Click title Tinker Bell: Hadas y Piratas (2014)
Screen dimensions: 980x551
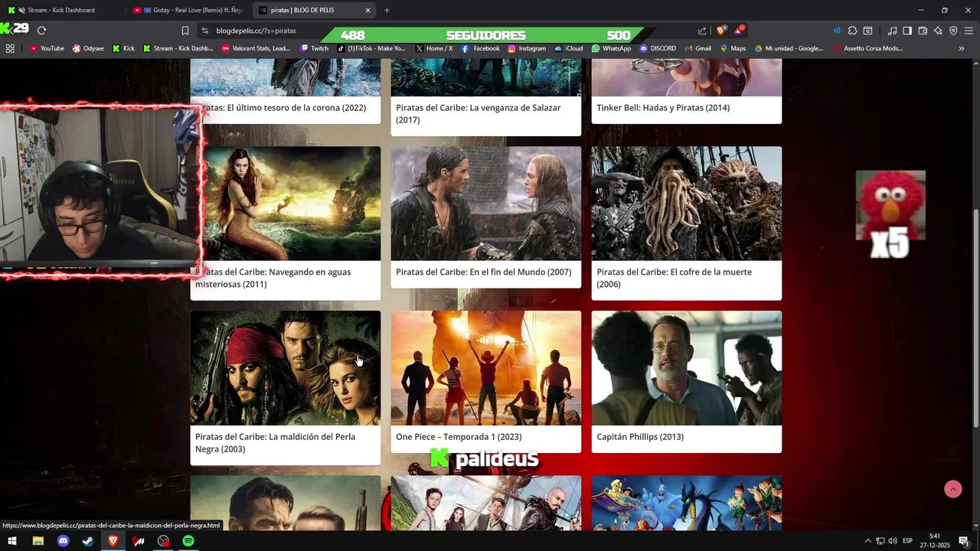click(x=663, y=108)
